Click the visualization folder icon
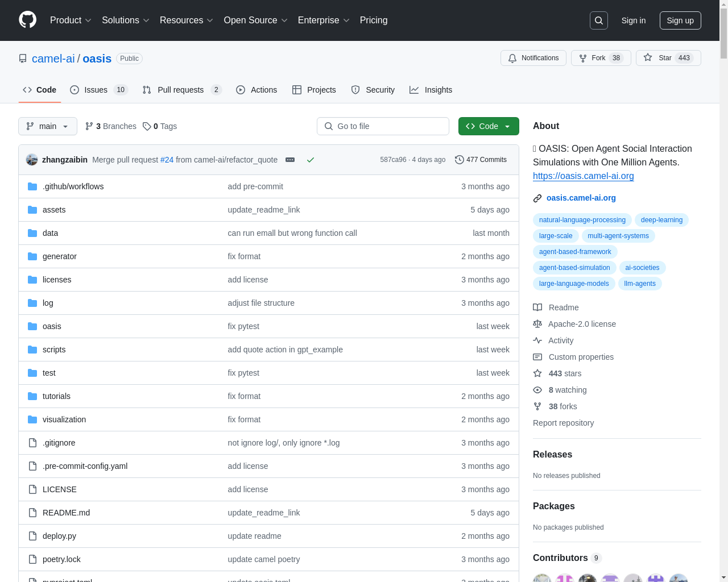The height and width of the screenshot is (582, 728). click(x=32, y=419)
